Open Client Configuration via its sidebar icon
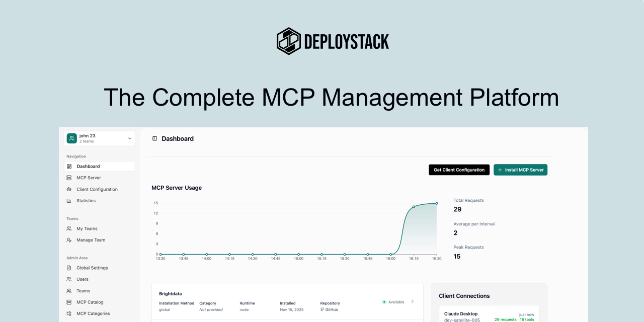Viewport: 644px width, 322px height. 69,189
